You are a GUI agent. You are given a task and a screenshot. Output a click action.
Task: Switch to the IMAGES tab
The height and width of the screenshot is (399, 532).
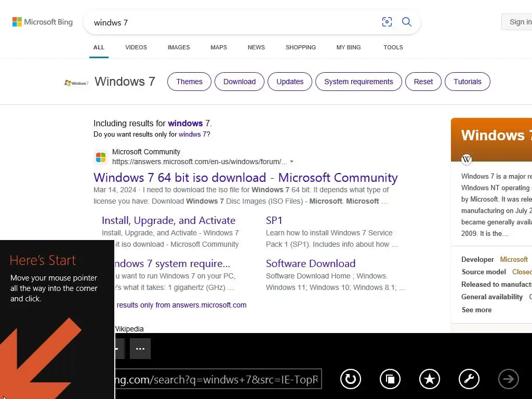click(x=179, y=47)
